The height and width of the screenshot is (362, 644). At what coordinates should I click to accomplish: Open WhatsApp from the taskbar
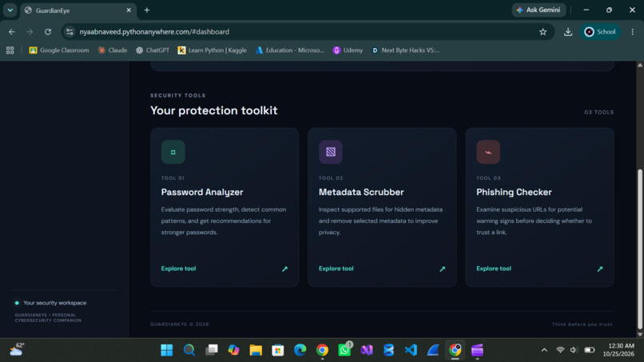click(x=344, y=350)
